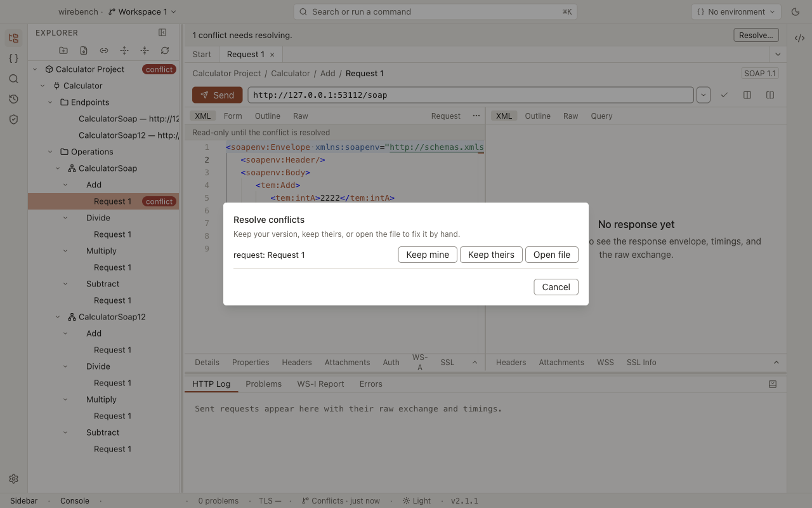Click the orange Send button

[x=217, y=95]
